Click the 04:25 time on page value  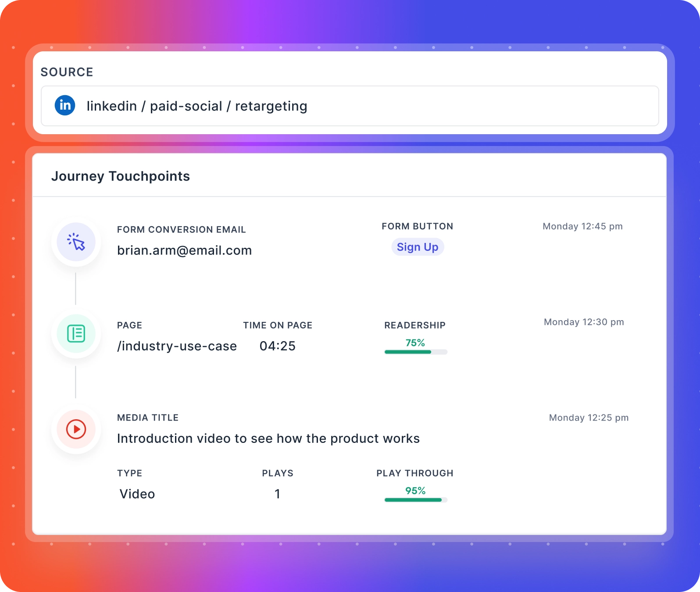tap(278, 346)
